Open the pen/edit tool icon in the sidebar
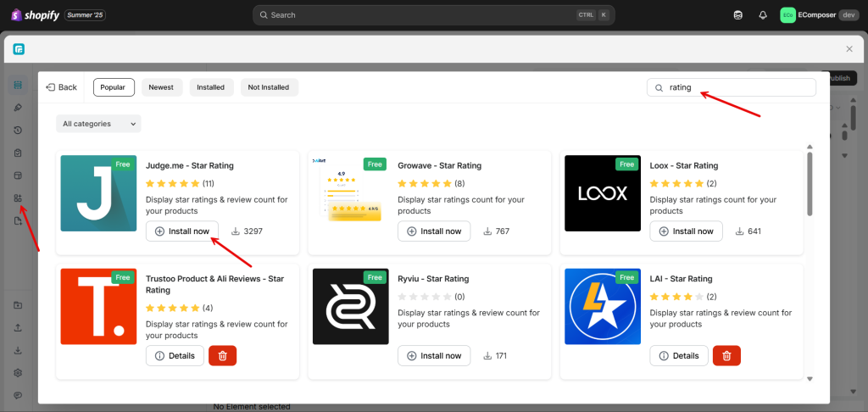The width and height of the screenshot is (868, 412). 18,108
